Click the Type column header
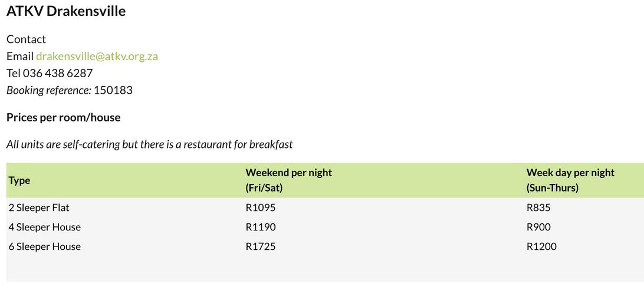 coord(19,180)
